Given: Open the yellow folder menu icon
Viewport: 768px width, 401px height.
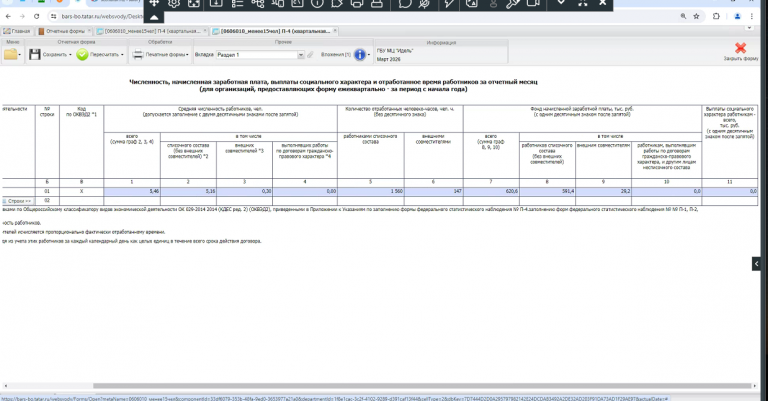Looking at the screenshot, I should (10, 54).
